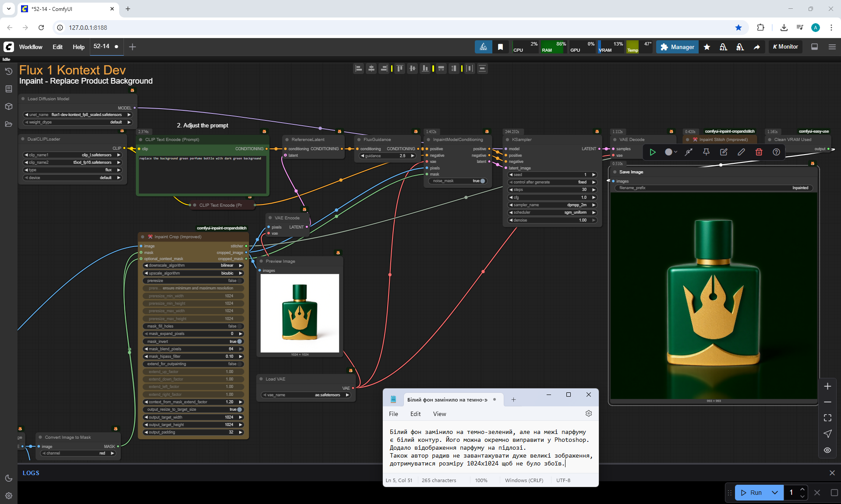The width and height of the screenshot is (841, 504).
Task: Toggle the noise_mask switch
Action: (x=482, y=181)
